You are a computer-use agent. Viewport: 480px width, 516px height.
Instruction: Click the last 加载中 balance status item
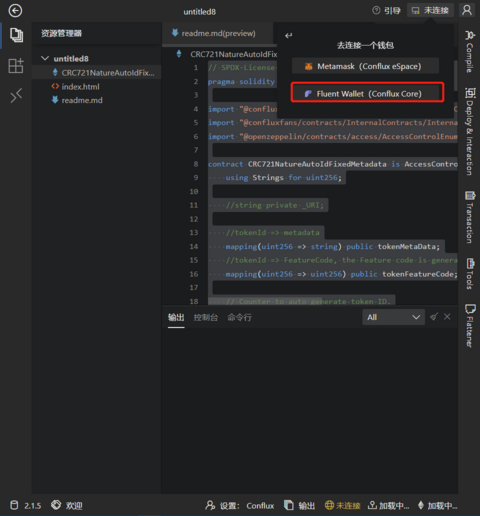pos(437,506)
